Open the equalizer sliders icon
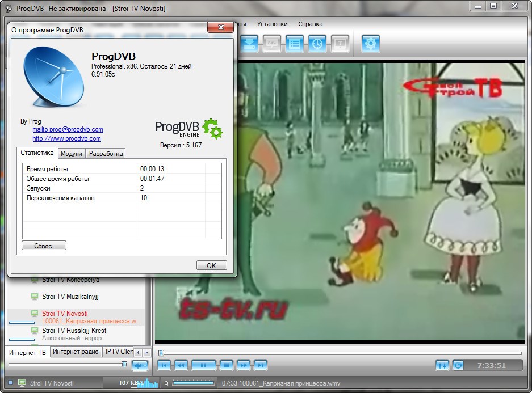Image resolution: width=532 pixels, height=393 pixels. (x=442, y=366)
